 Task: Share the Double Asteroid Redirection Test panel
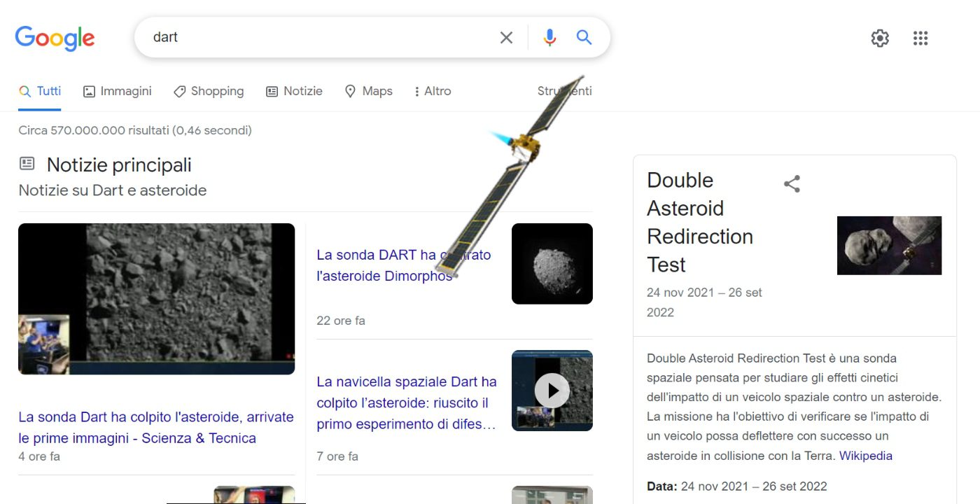coord(792,184)
